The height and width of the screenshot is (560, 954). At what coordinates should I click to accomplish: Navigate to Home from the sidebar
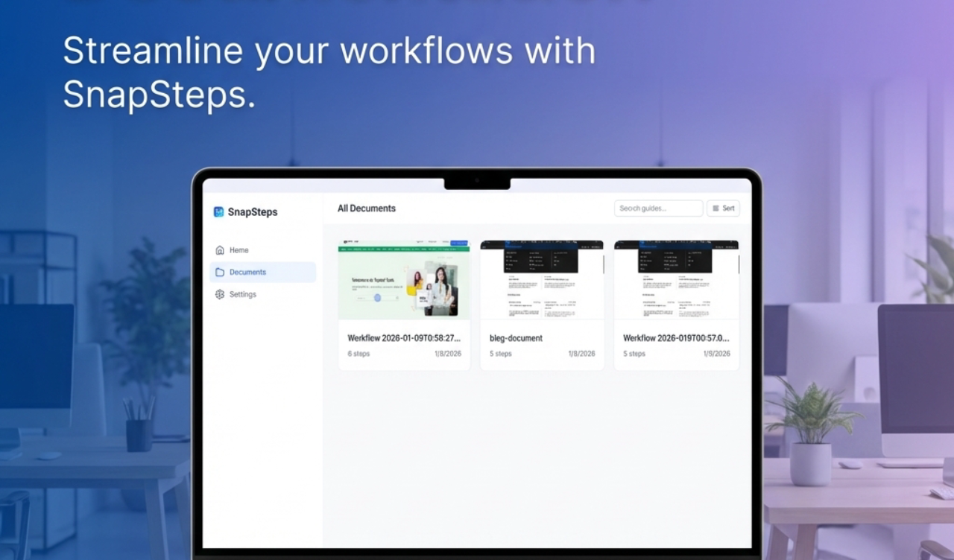(x=238, y=250)
